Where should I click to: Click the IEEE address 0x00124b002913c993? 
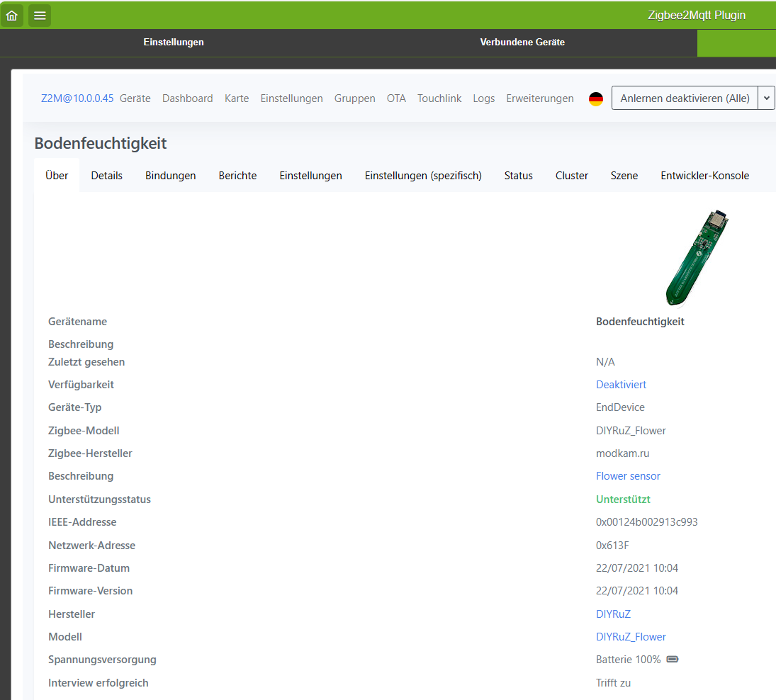[x=647, y=522]
